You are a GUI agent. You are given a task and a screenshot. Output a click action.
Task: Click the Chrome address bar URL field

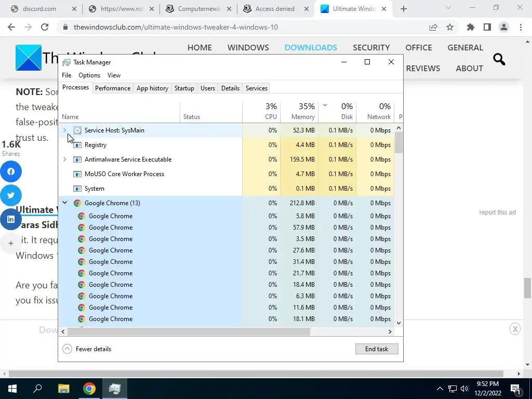point(176,27)
